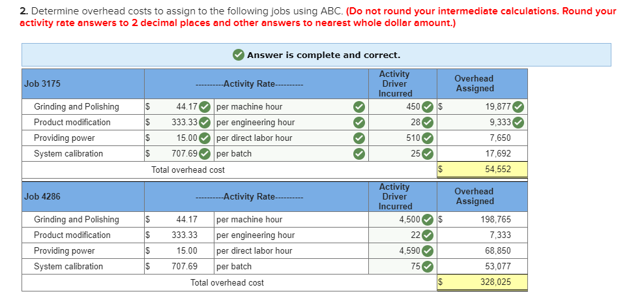Click green check next to 707.69 in Job 3175
644x298 pixels.
tap(205, 154)
